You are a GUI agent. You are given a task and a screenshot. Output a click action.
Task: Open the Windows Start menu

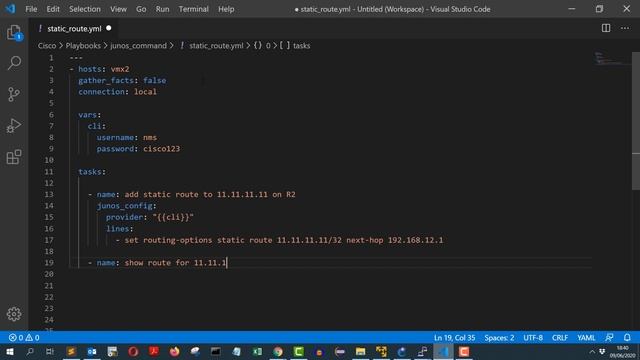click(x=9, y=351)
